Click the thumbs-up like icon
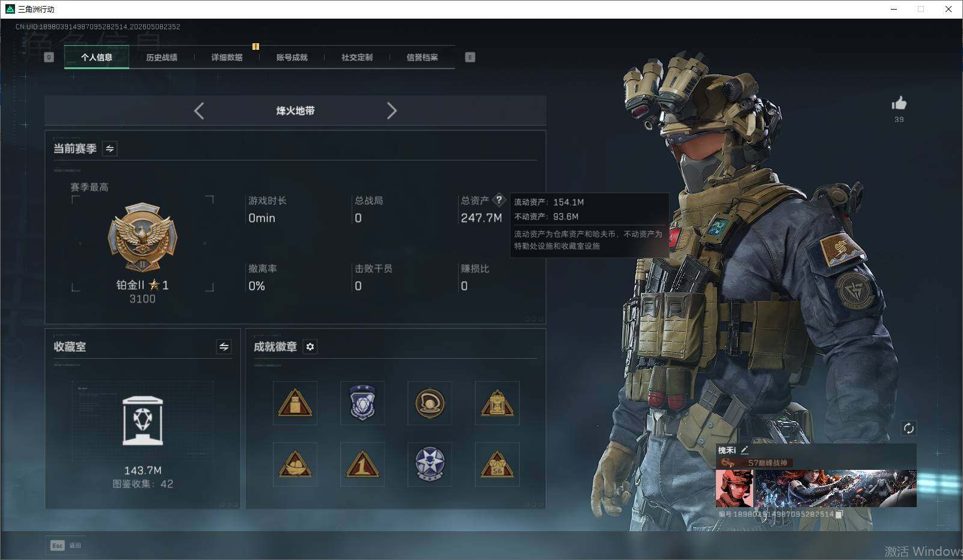The width and height of the screenshot is (963, 560). 899,103
